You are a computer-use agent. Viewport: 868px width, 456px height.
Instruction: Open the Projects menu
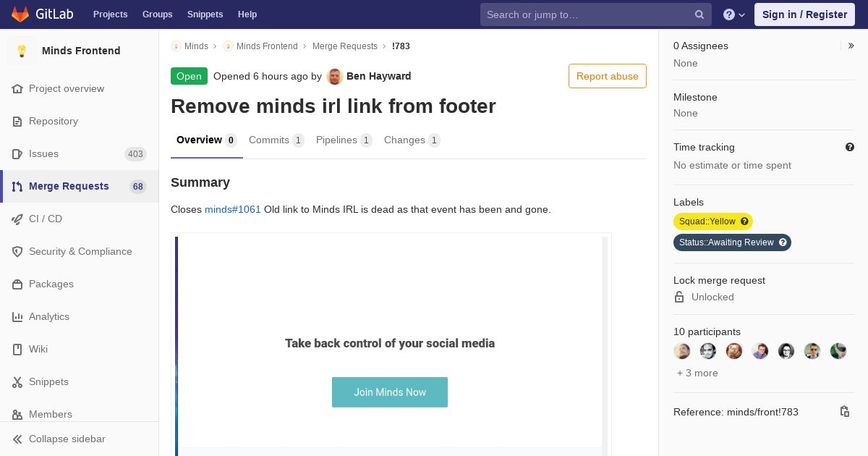click(x=110, y=14)
